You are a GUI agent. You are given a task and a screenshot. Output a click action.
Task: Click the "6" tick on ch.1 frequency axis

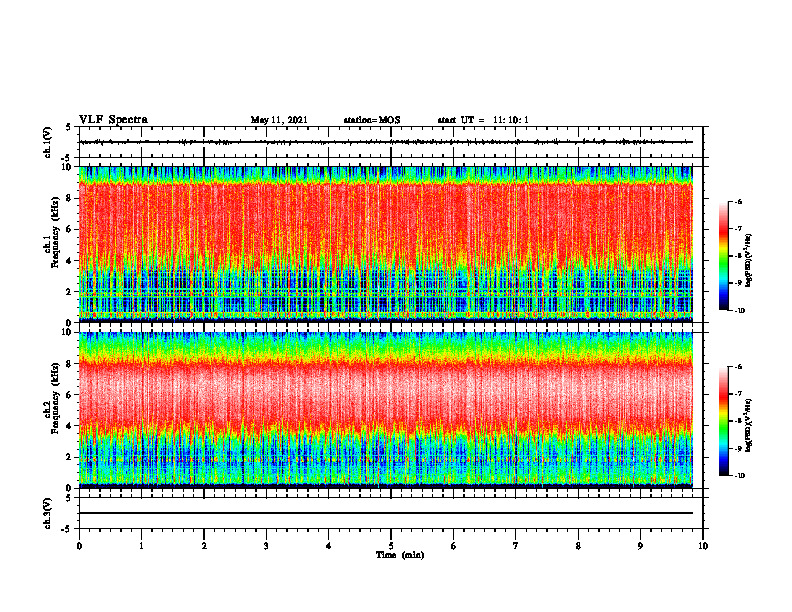[70, 229]
